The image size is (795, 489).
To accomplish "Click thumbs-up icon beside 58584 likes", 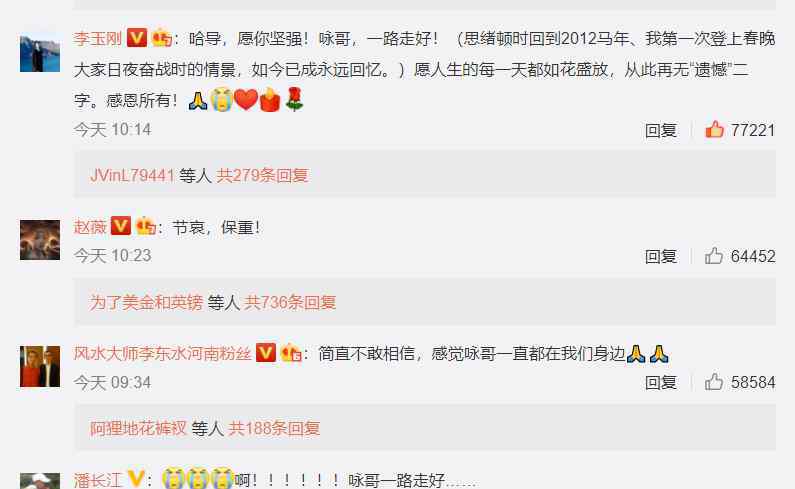I will tap(714, 382).
